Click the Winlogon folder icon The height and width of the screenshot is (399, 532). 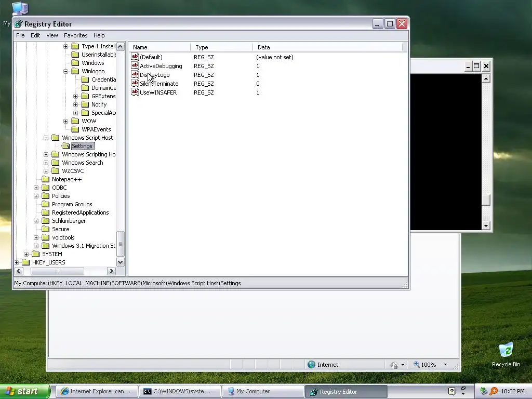click(x=75, y=71)
